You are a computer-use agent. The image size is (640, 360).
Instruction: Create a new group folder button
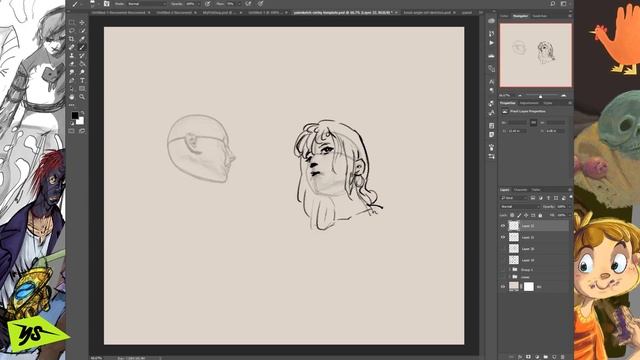[546, 357]
